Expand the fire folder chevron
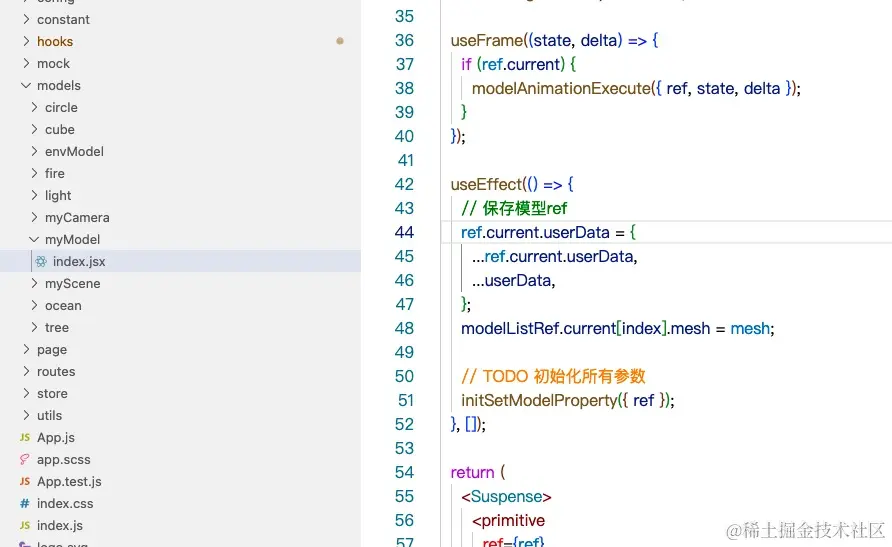The height and width of the screenshot is (547, 892). 34,173
